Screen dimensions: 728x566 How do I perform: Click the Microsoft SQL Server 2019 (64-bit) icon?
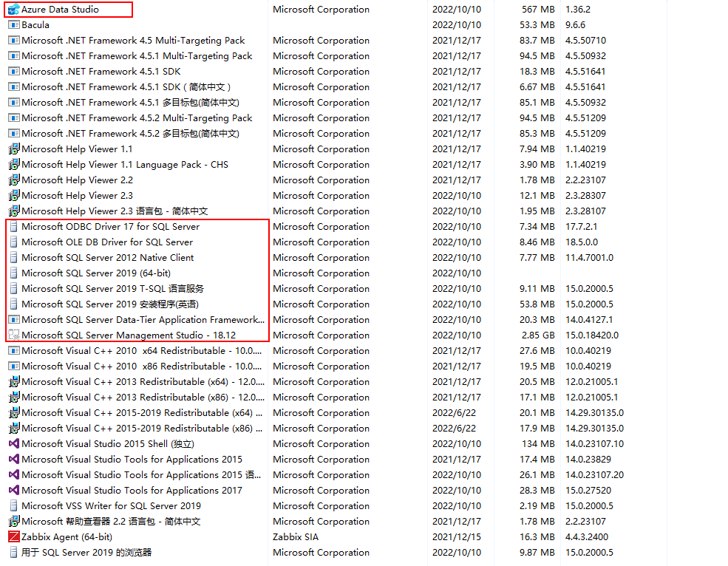14,273
